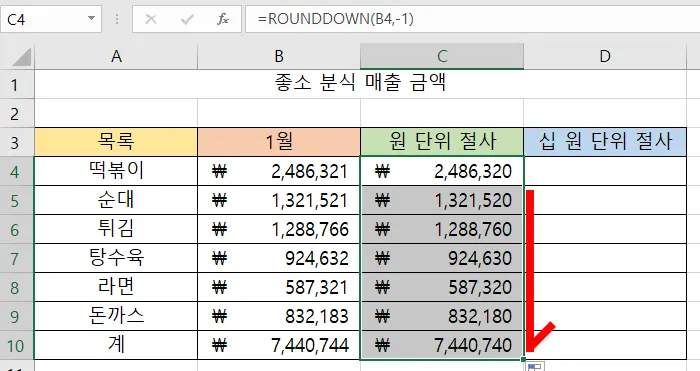Select row 3 header
The height and width of the screenshot is (371, 700).
point(17,142)
